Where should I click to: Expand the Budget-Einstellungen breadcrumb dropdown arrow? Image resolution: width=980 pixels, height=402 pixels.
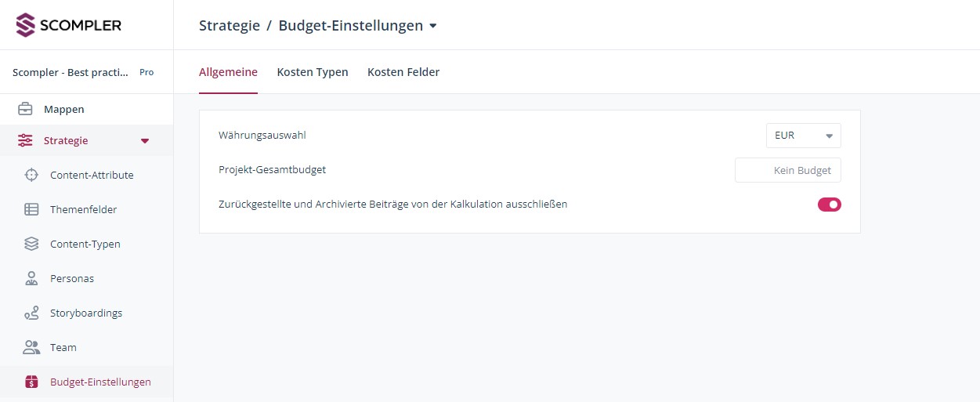pyautogui.click(x=433, y=26)
